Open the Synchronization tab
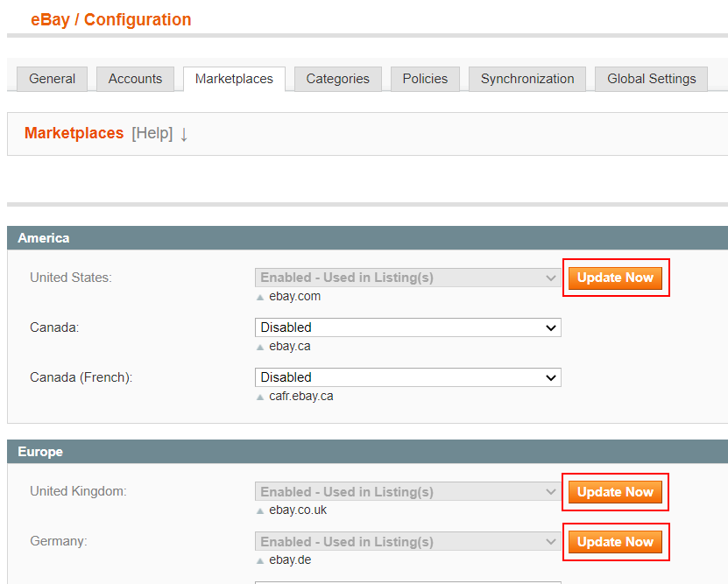This screenshot has width=728, height=584. click(527, 79)
